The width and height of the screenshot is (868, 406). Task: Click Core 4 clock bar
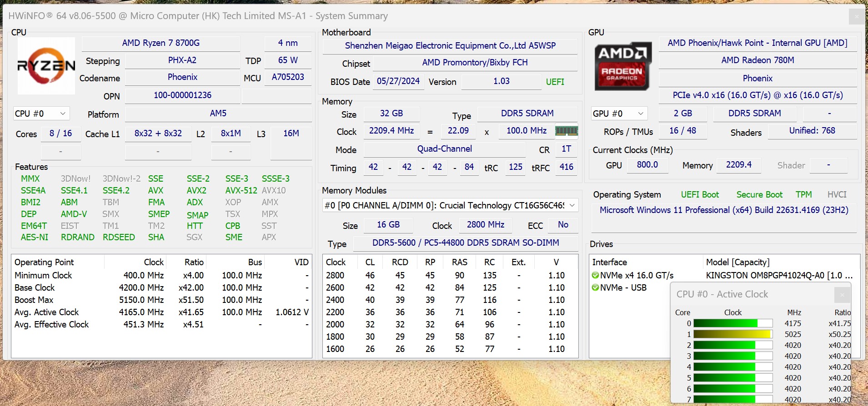click(733, 367)
